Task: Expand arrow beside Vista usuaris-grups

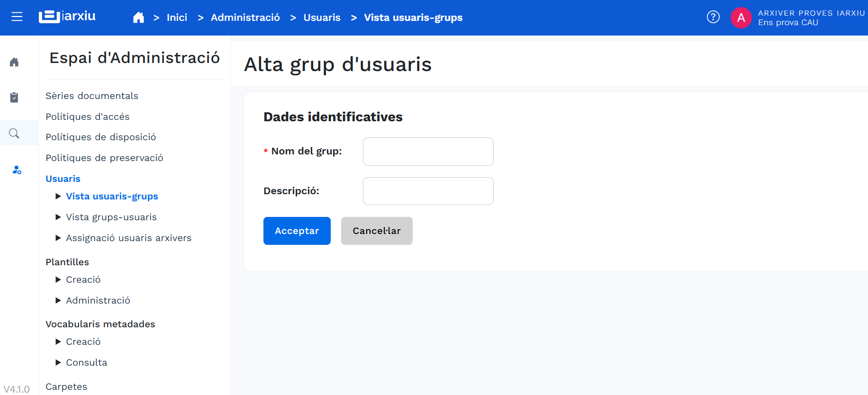Action: [58, 196]
